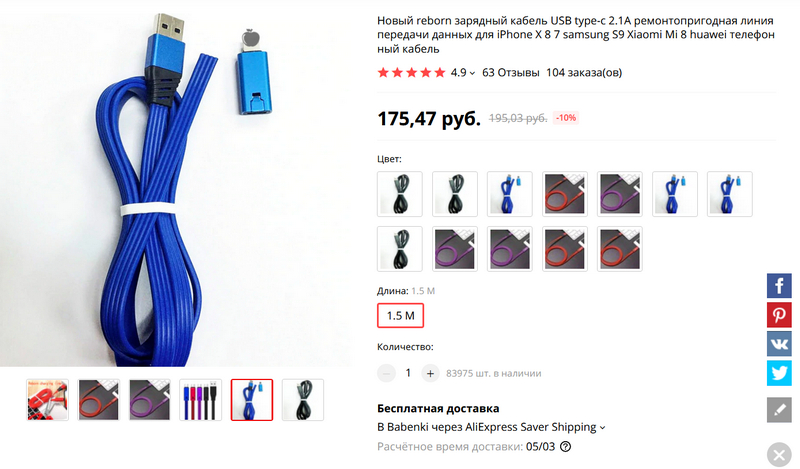Expand the 4.9 rating dropdown
800x469 pixels.
point(463,73)
